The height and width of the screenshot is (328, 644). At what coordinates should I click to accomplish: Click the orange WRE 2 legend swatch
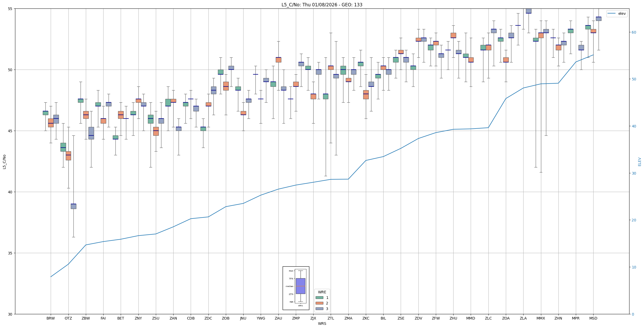click(x=319, y=303)
